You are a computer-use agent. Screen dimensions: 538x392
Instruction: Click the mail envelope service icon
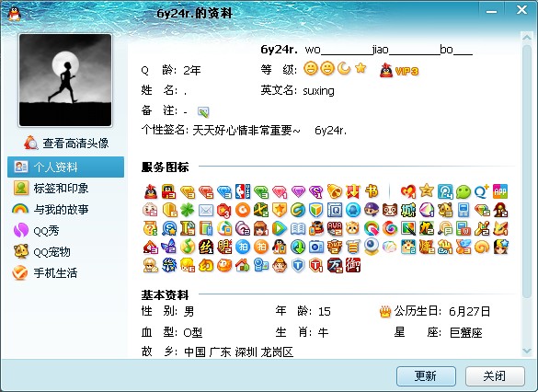(206, 210)
